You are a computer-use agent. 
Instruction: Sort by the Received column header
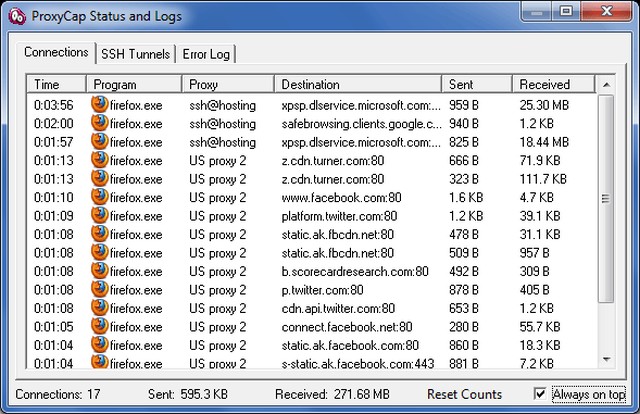coord(553,84)
